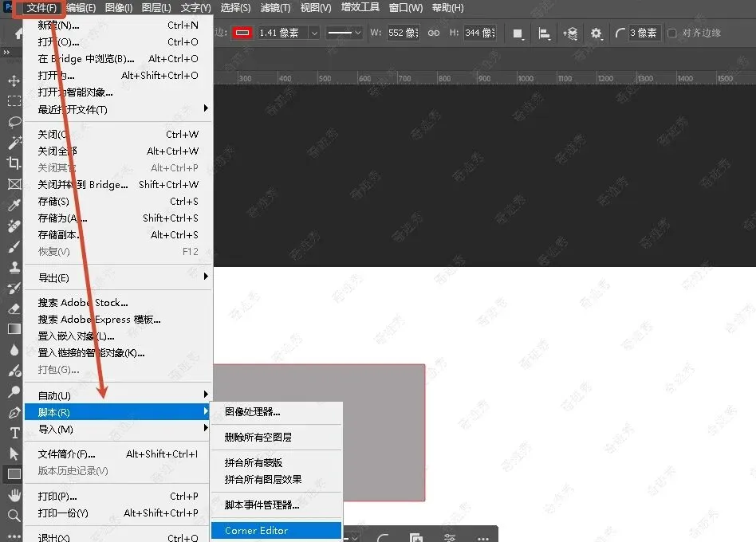756x542 pixels.
Task: Open the 增效工具 menu
Action: point(360,8)
